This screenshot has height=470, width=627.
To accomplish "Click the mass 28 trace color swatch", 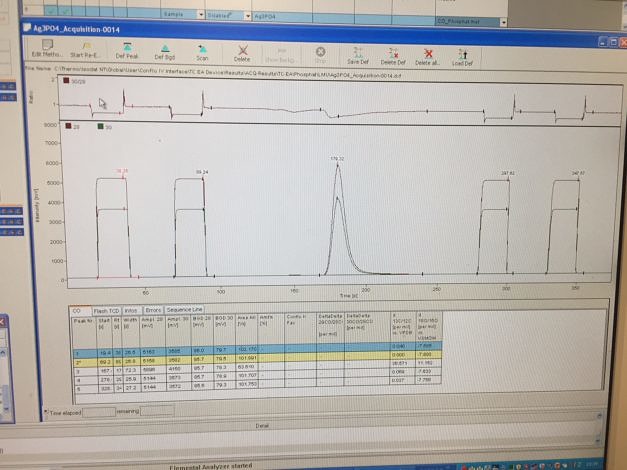I will (x=69, y=126).
